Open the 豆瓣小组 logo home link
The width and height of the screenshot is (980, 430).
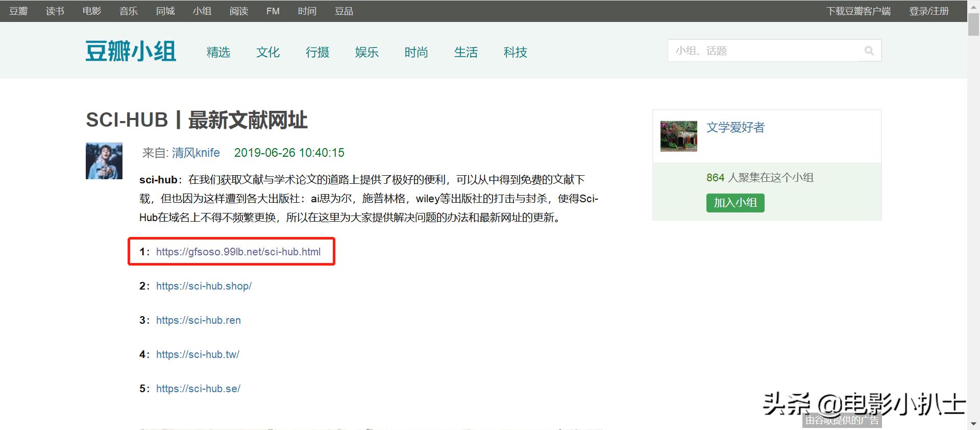click(x=131, y=52)
